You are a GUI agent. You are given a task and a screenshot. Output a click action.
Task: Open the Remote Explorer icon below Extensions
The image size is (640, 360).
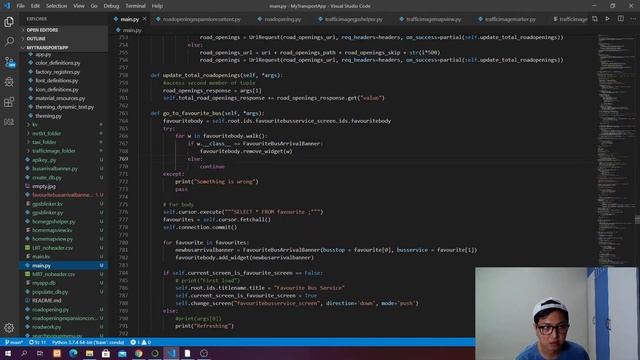pyautogui.click(x=9, y=122)
